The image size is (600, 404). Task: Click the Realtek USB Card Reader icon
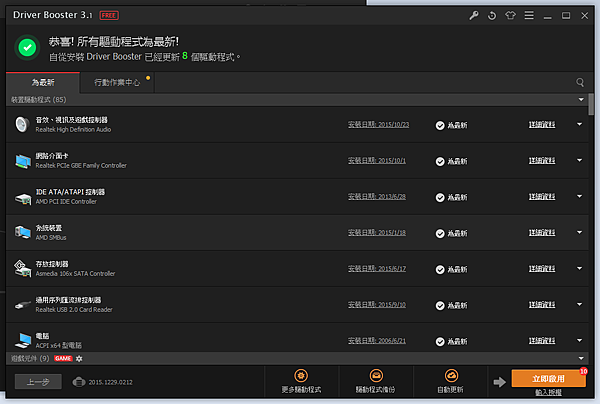point(23,305)
